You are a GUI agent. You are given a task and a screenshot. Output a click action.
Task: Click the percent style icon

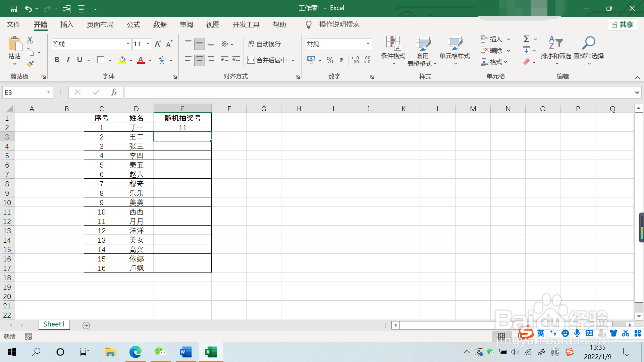tap(330, 60)
